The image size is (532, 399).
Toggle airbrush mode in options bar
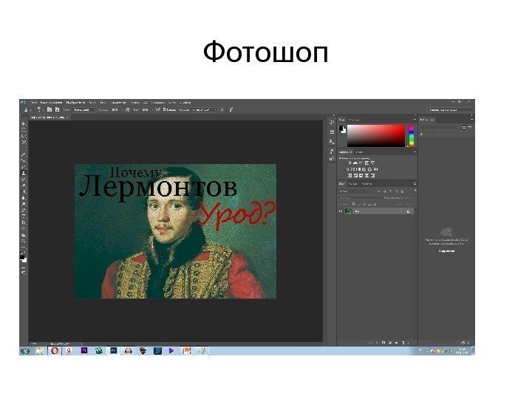point(158,109)
